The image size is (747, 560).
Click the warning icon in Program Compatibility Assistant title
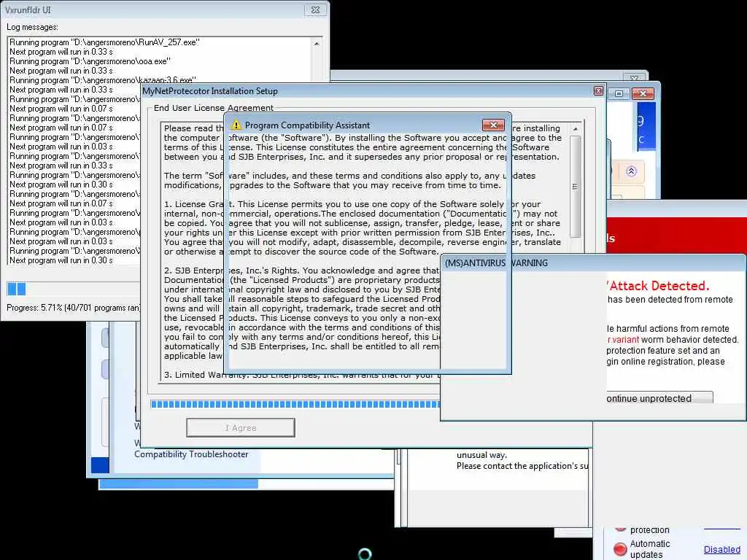point(236,125)
